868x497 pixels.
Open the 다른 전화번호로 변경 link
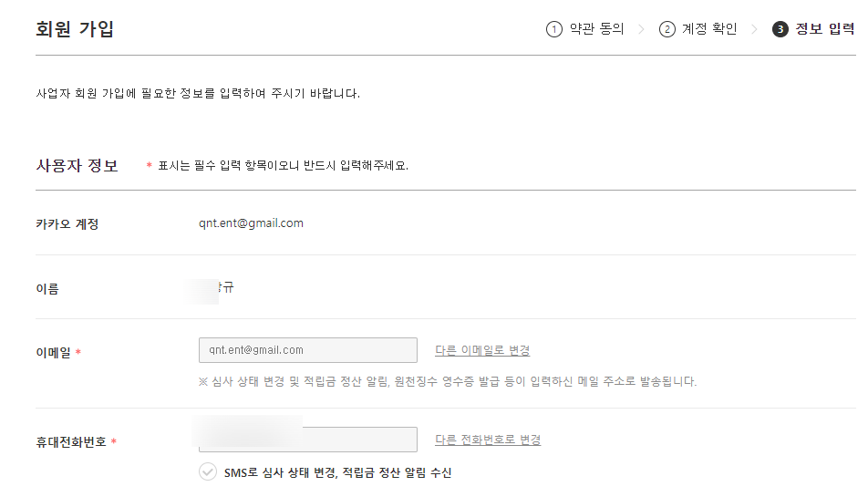coord(488,440)
